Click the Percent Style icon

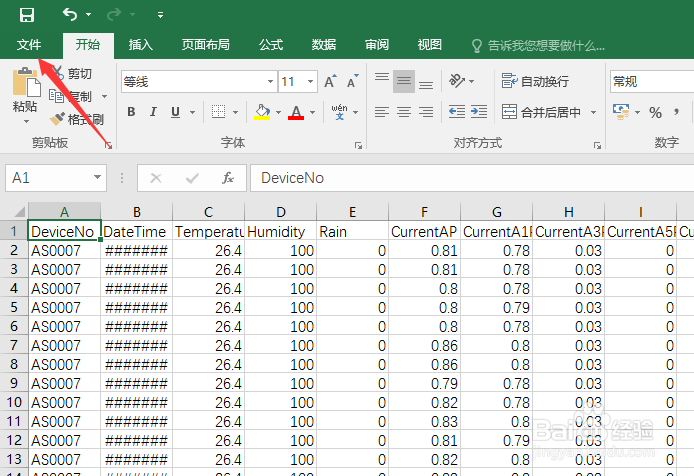point(655,112)
